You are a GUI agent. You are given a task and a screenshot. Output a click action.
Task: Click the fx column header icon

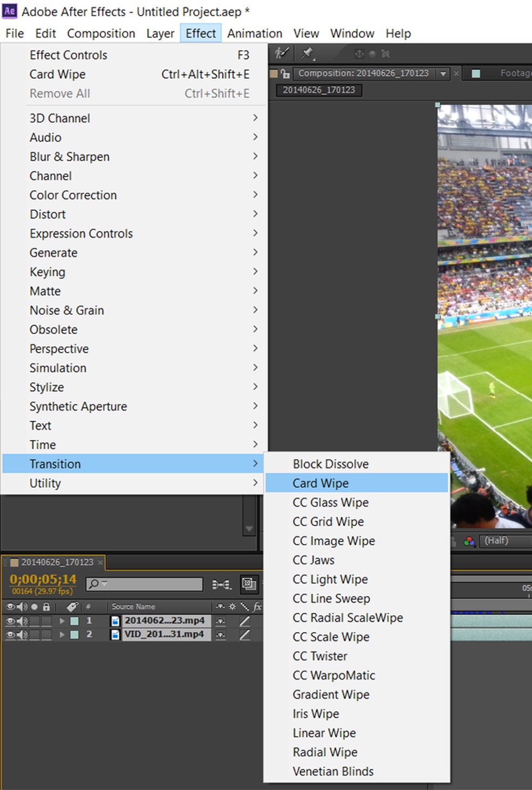257,607
